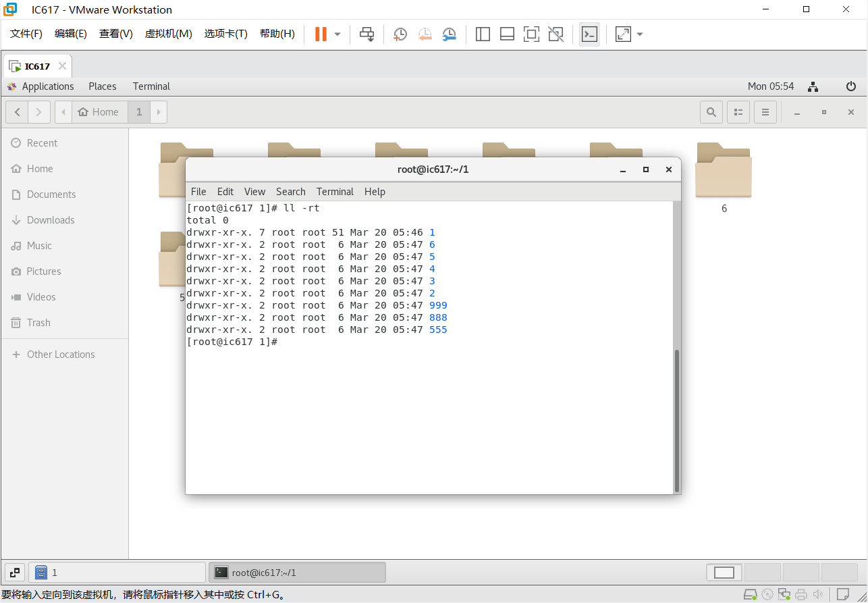Take a snapshot of the virtual machine

[400, 34]
